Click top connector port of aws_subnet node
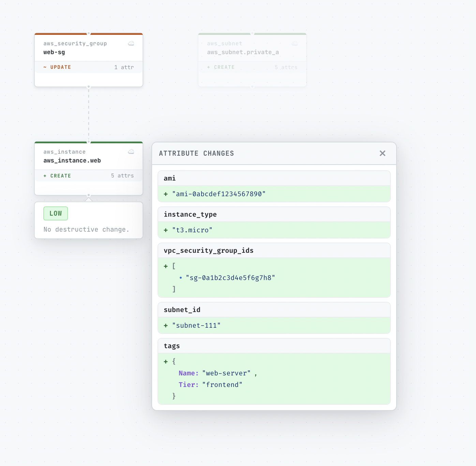 (x=252, y=33)
